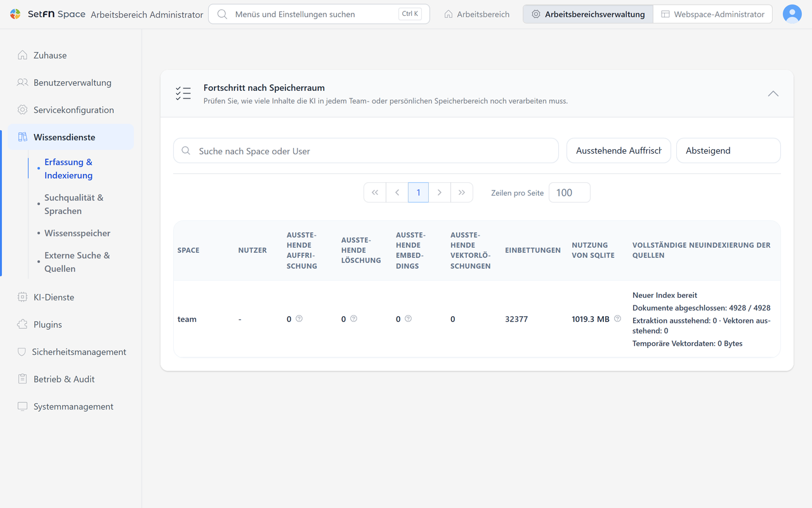Click the Wissensdienste books icon
The image size is (812, 508).
click(22, 137)
